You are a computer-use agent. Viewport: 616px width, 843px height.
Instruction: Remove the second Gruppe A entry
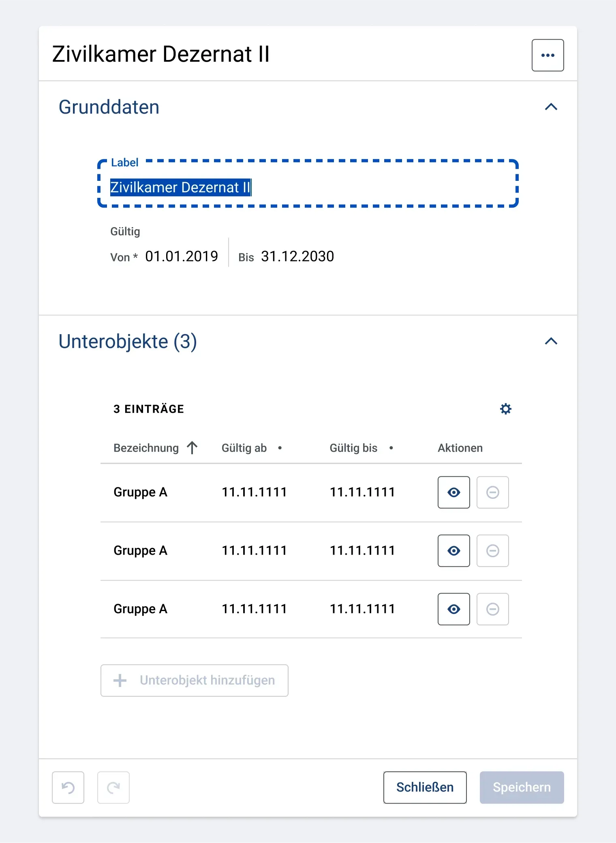click(x=493, y=551)
